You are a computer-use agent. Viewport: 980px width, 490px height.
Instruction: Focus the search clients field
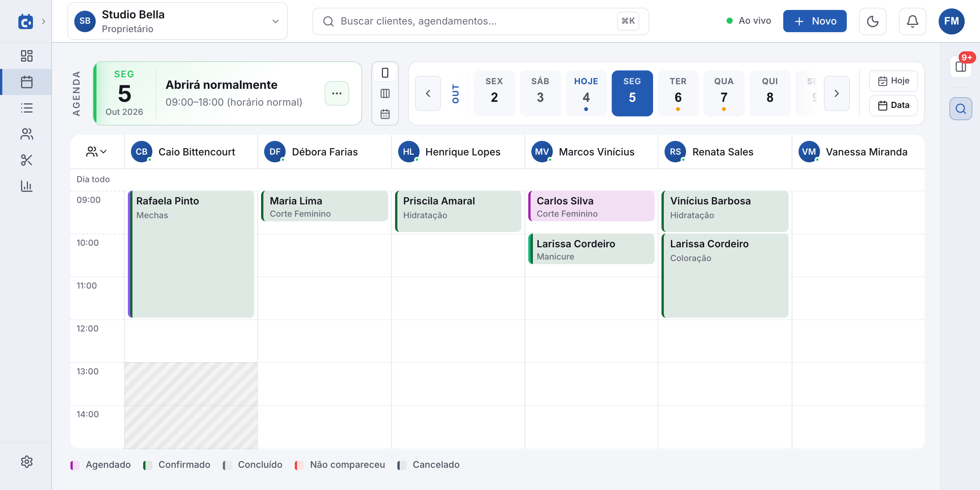click(481, 21)
